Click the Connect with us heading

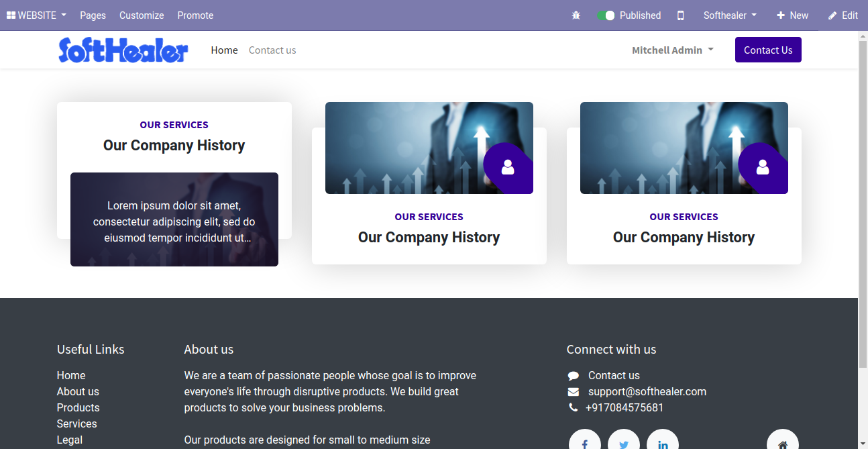click(x=611, y=350)
